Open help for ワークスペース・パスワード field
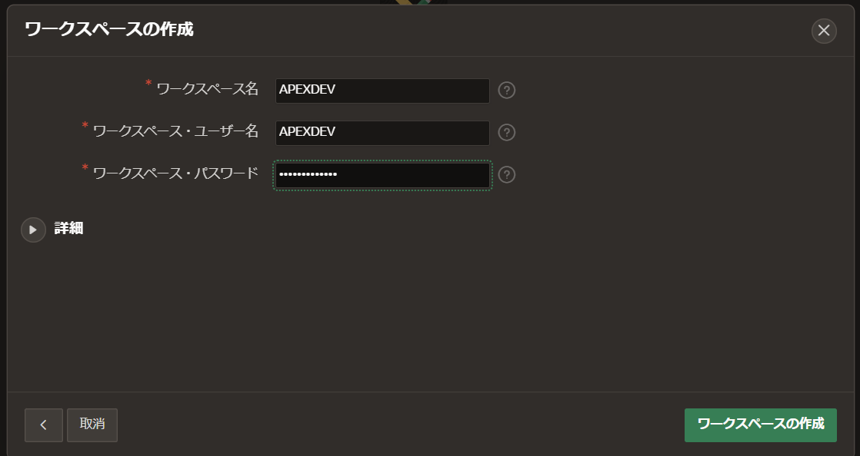 [507, 175]
